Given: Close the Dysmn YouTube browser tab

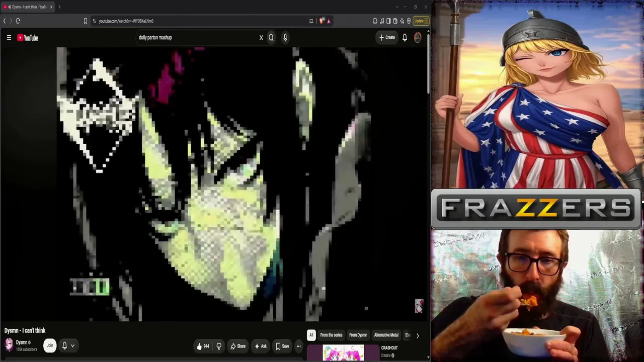Looking at the screenshot, I should (51, 7).
